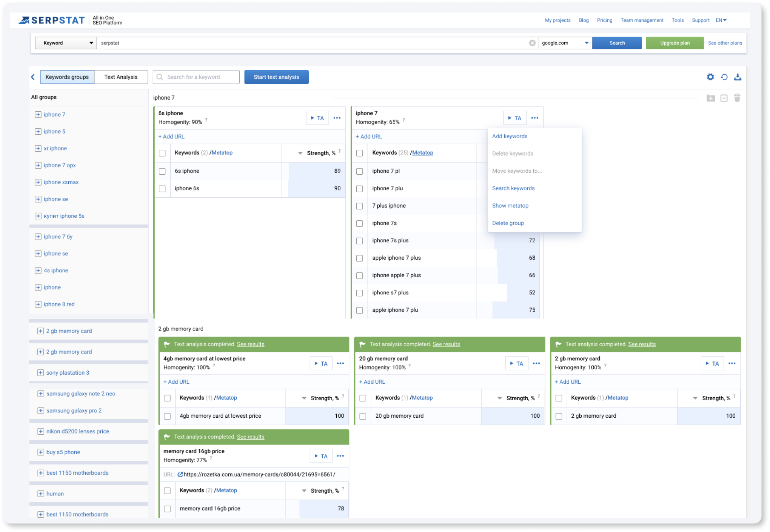
Task: Select the Keywords groups tab
Action: pyautogui.click(x=67, y=77)
